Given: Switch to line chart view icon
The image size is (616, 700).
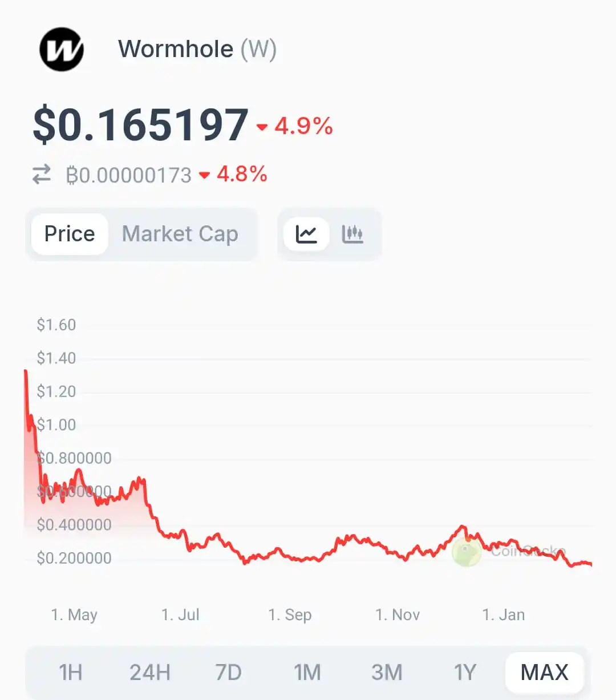Looking at the screenshot, I should 306,234.
